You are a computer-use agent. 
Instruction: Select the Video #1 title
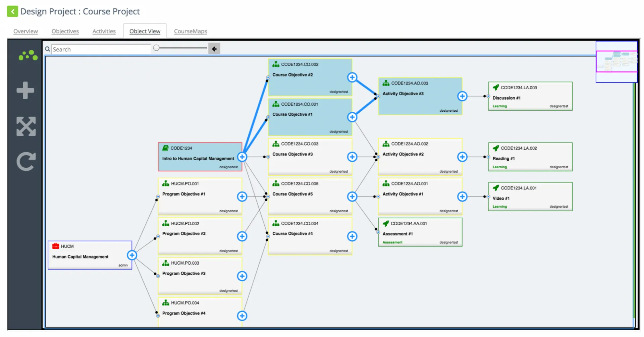pos(501,199)
